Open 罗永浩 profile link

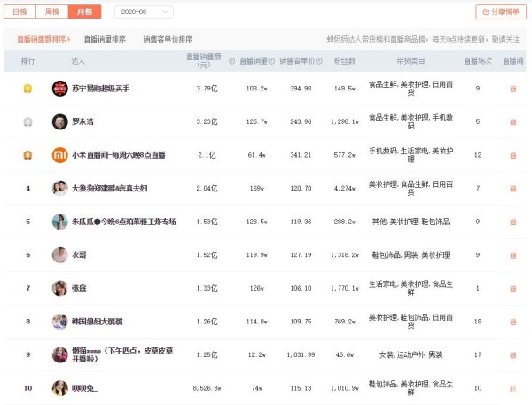coord(82,121)
